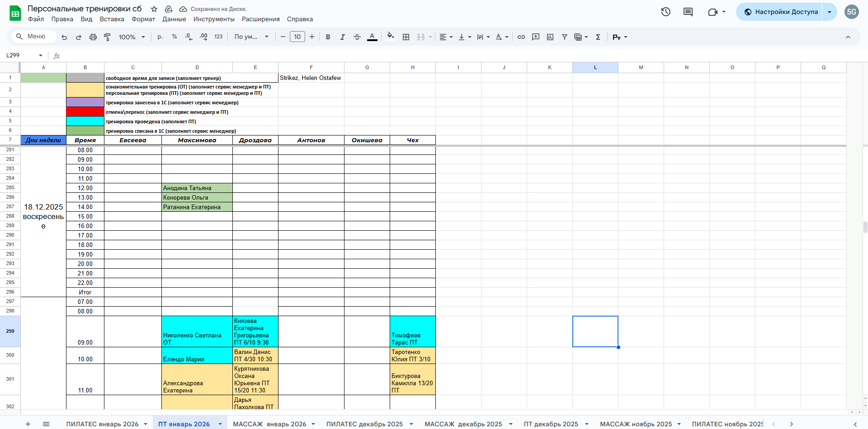Open the fill color picker

[x=391, y=37]
